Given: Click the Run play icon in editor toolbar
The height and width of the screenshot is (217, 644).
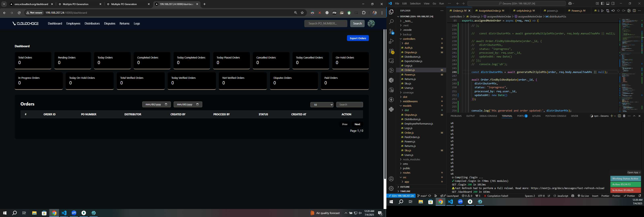Looking at the screenshot, I should 603,11.
